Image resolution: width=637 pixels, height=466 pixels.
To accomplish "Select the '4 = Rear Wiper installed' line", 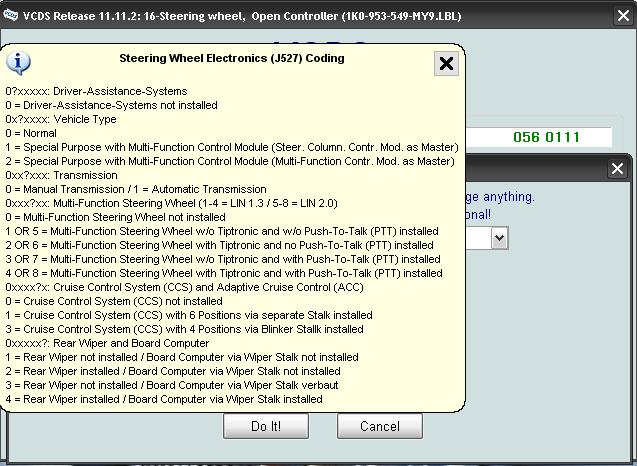I will pyautogui.click(x=164, y=399).
